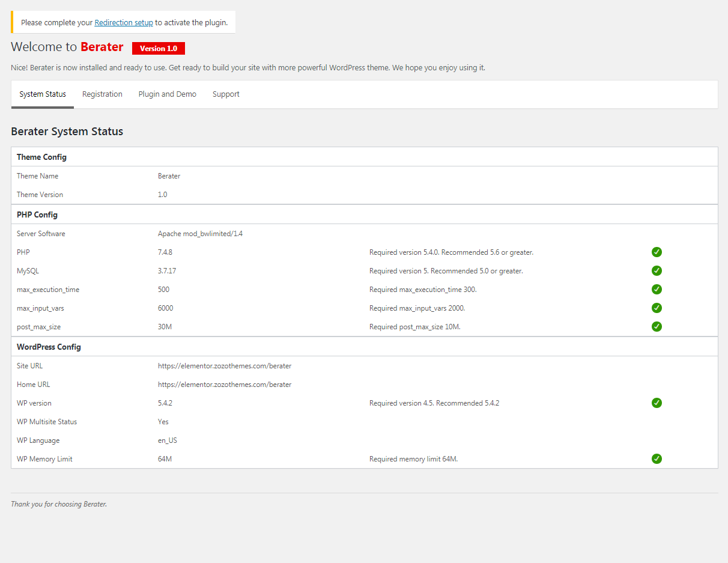Click the Theme Config section header
The width and height of the screenshot is (728, 563).
[x=41, y=157]
